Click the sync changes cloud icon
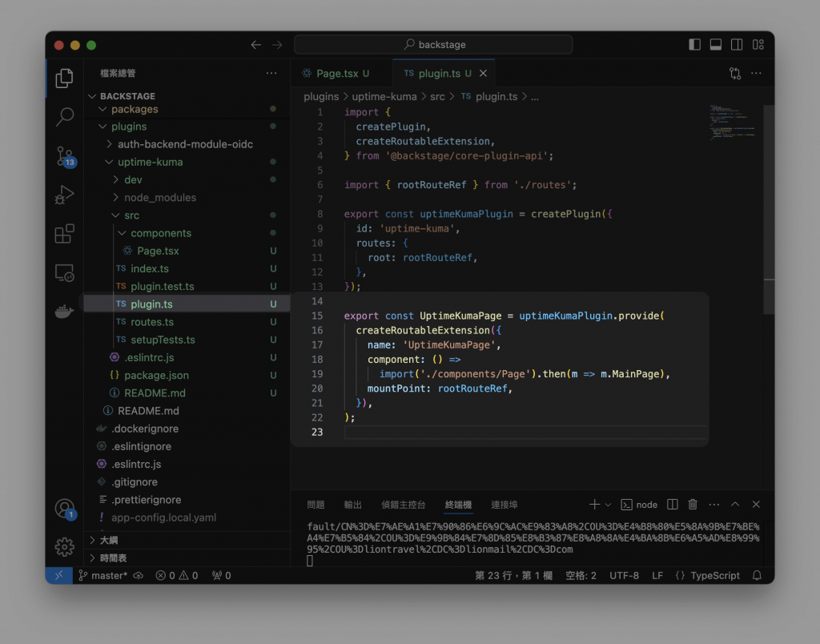Image resolution: width=820 pixels, height=644 pixels. click(x=139, y=575)
